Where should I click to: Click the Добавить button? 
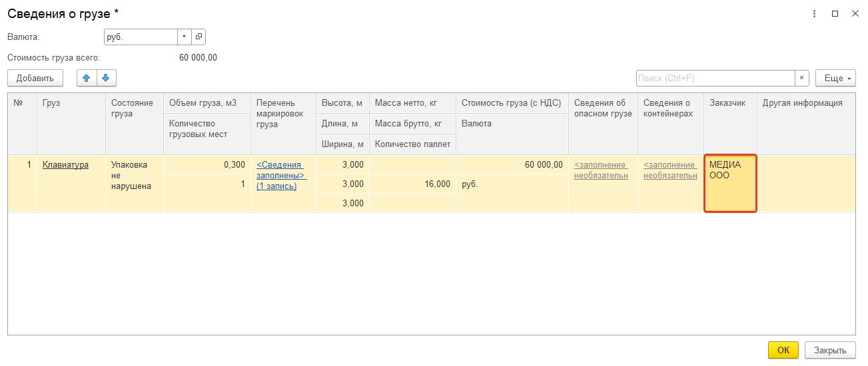tap(35, 78)
